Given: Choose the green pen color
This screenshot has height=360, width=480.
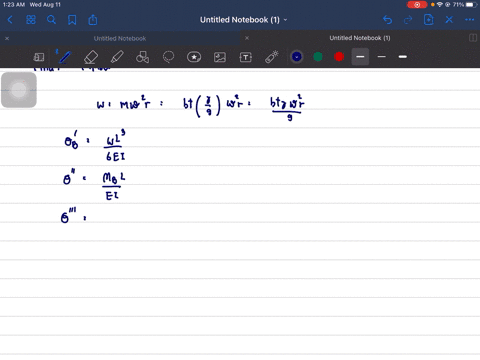Looking at the screenshot, I should [318, 57].
